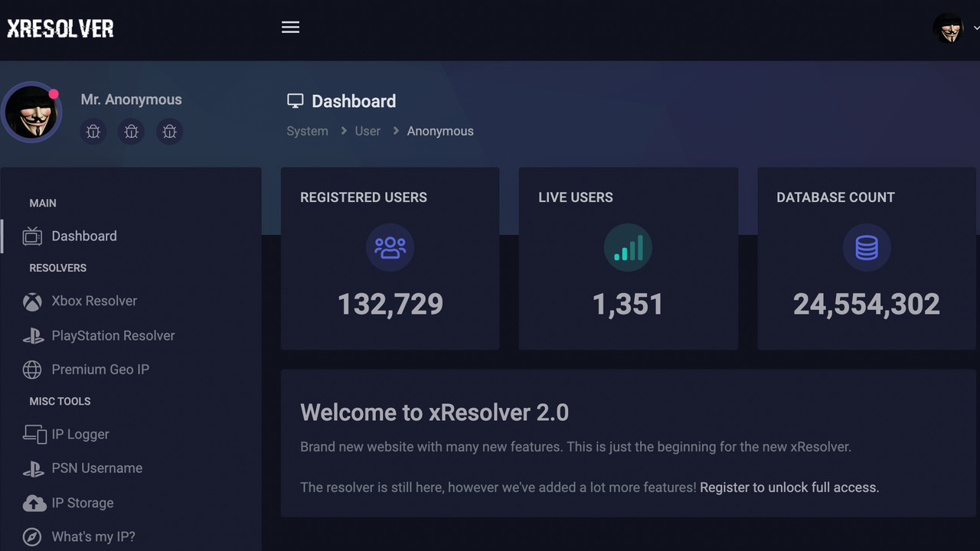Click the Registered Users people icon
This screenshot has width=980, height=551.
tap(390, 247)
